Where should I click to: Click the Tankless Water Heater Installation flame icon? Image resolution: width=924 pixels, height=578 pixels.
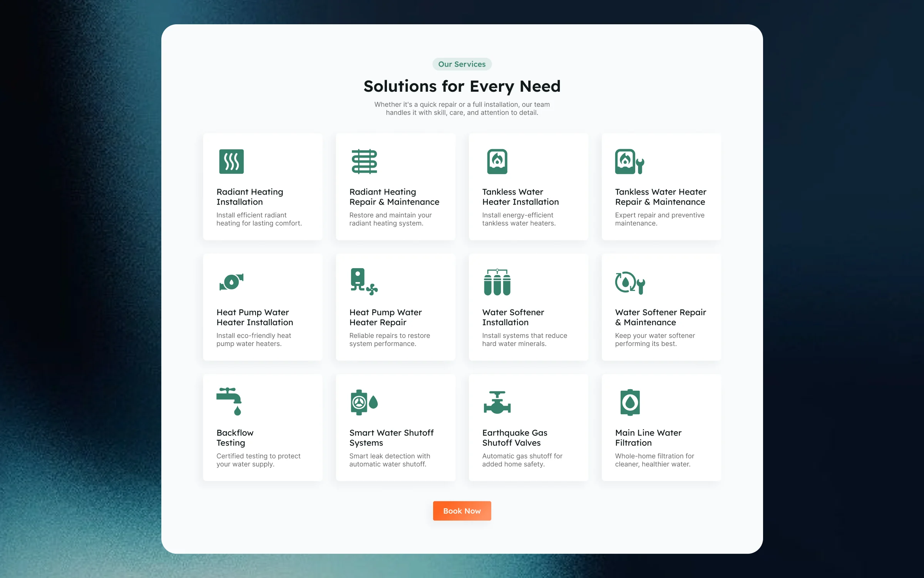tap(497, 161)
